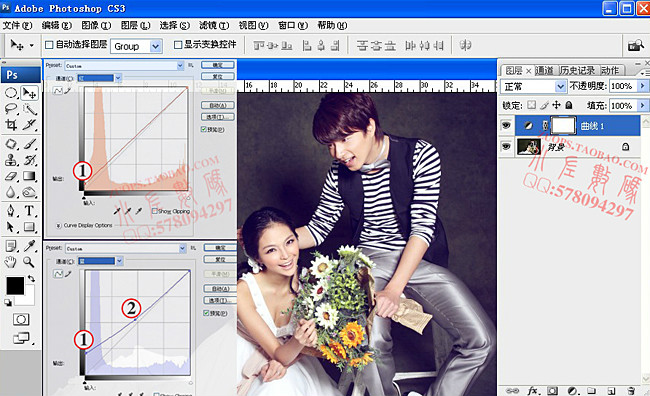Open the foreground black color swatch
This screenshot has width=650, height=396.
point(15,286)
